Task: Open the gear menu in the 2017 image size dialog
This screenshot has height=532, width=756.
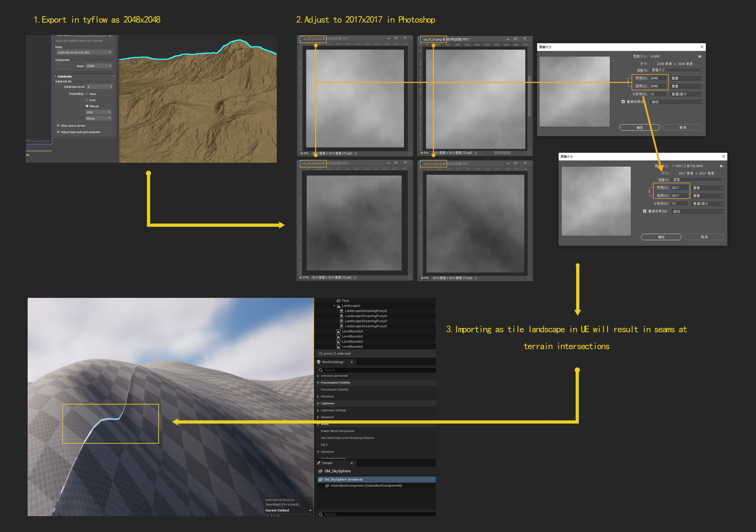Action: (721, 166)
